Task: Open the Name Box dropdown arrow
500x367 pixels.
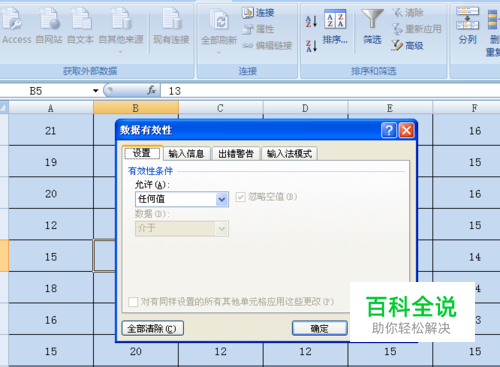Action: tap(96, 91)
